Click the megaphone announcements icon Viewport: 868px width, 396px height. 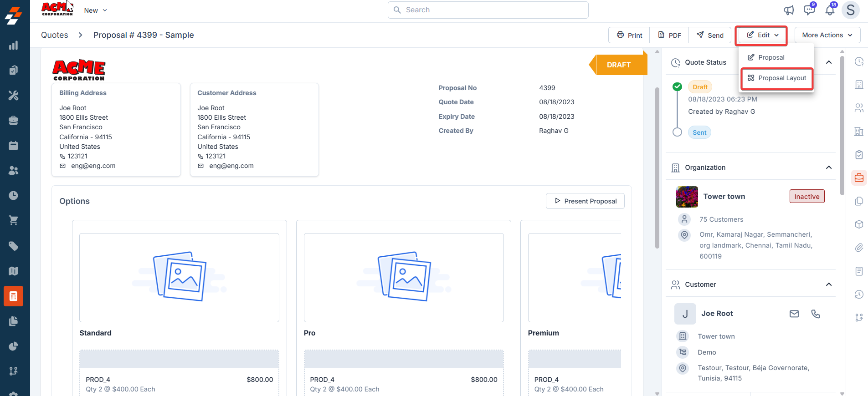pos(789,10)
